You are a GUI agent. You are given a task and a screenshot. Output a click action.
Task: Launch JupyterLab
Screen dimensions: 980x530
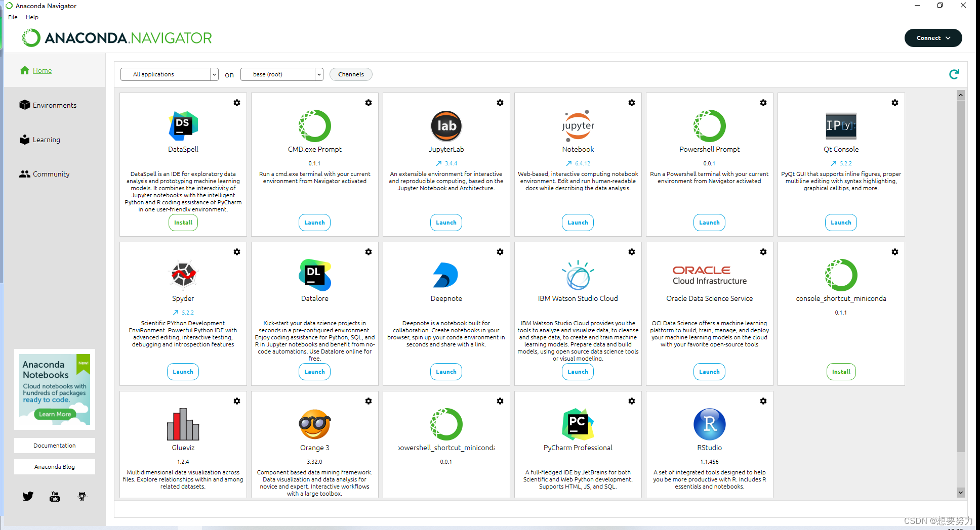[x=446, y=223]
